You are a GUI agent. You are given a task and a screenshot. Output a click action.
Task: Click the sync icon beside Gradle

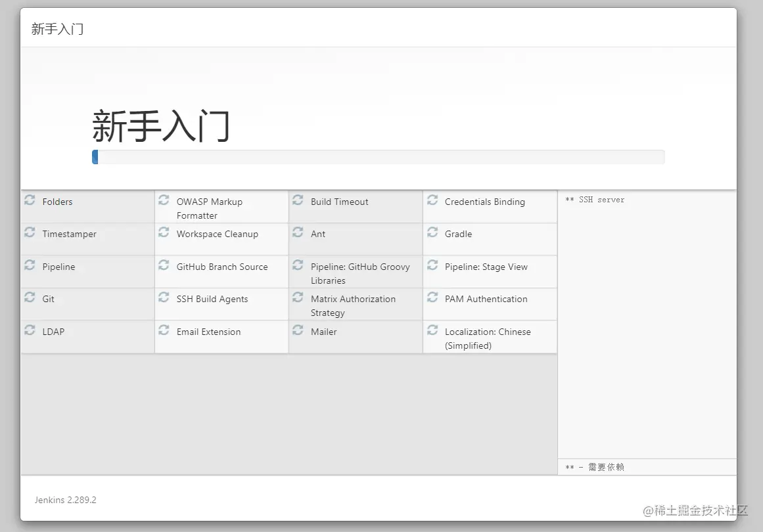432,232
